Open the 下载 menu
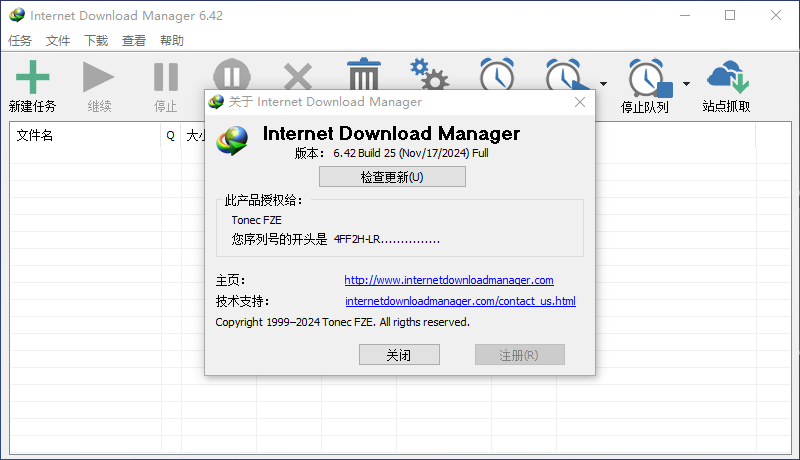Viewport: 800px width, 460px height. (96, 41)
